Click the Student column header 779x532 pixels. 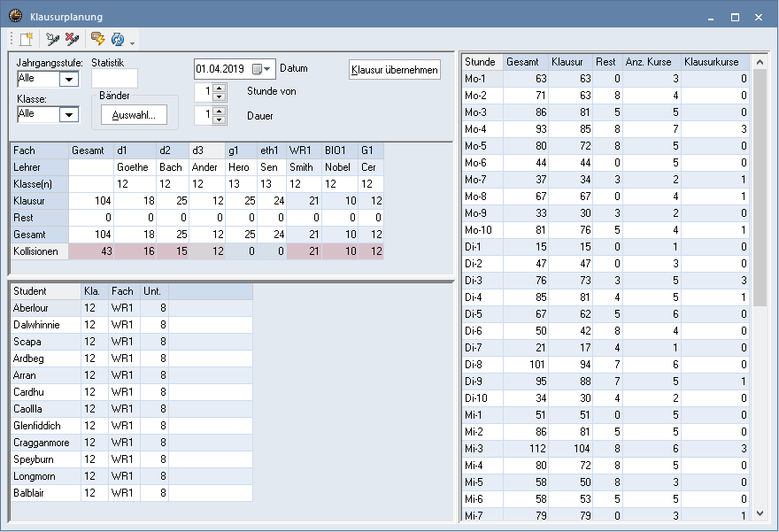(x=46, y=291)
